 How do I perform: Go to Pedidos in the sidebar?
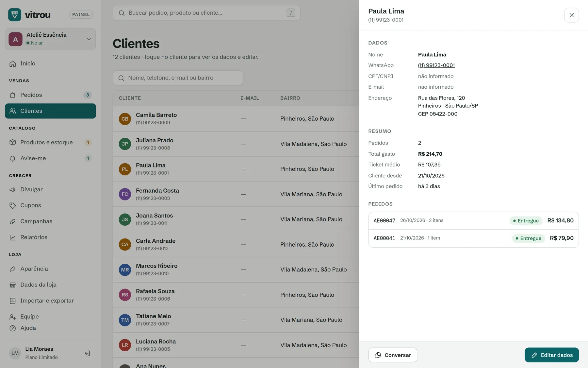pos(50,95)
